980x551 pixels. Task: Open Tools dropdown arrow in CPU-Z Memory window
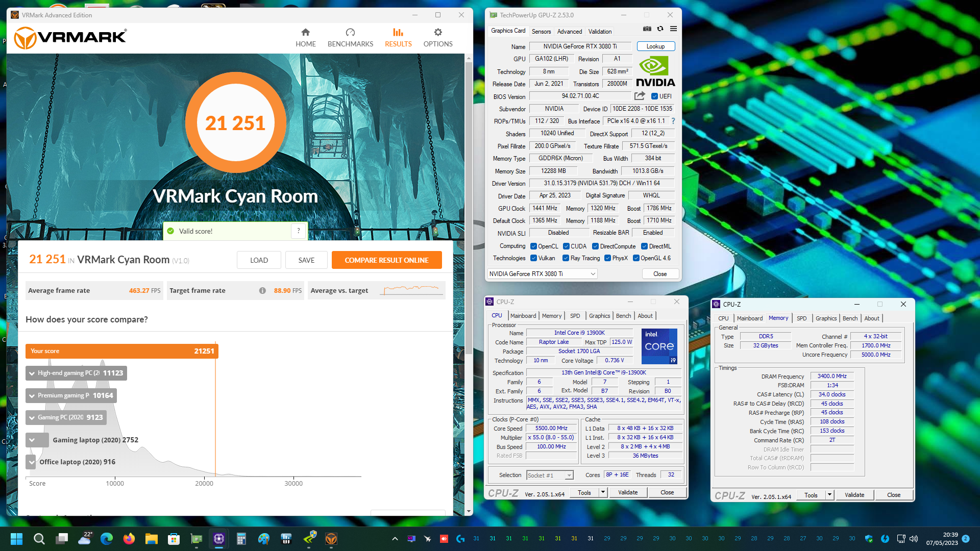tap(829, 495)
